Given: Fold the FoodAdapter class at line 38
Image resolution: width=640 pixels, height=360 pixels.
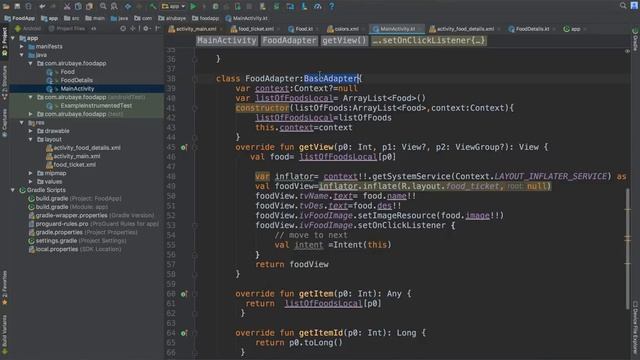Looking at the screenshot, I should pyautogui.click(x=195, y=79).
